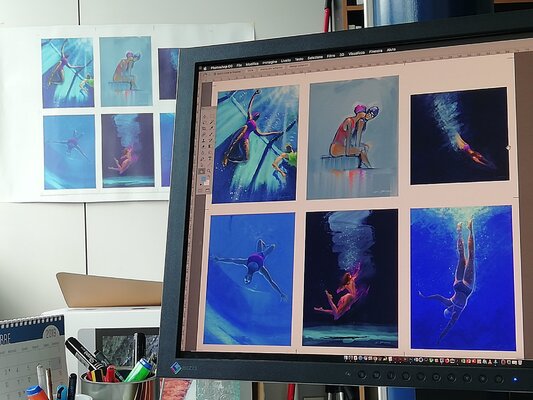This screenshot has height=400, width=533.
Task: Select the Blur tool
Action: click(x=203, y=153)
